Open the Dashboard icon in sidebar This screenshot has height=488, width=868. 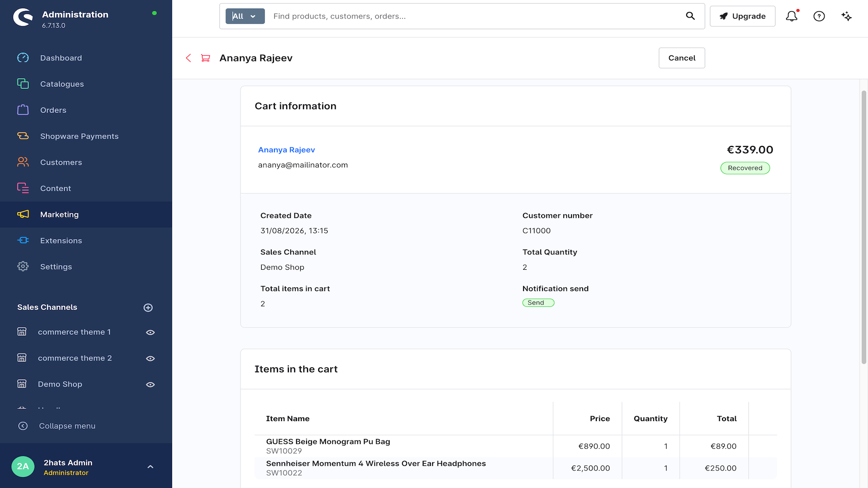click(x=23, y=58)
